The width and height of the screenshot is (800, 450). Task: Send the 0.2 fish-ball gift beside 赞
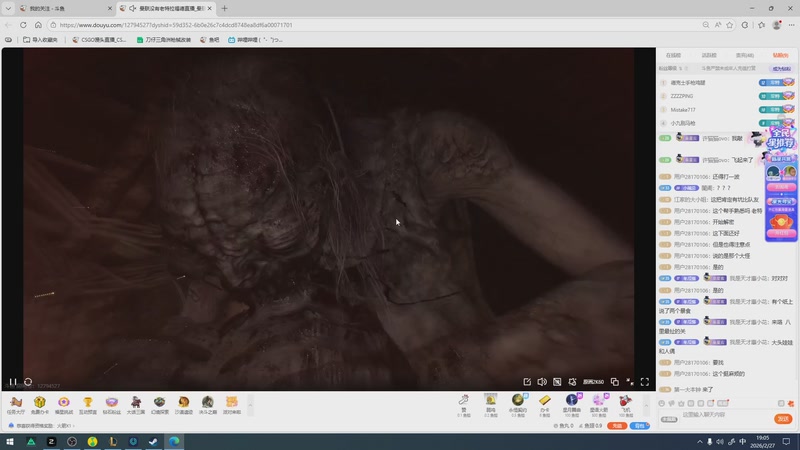pos(491,406)
